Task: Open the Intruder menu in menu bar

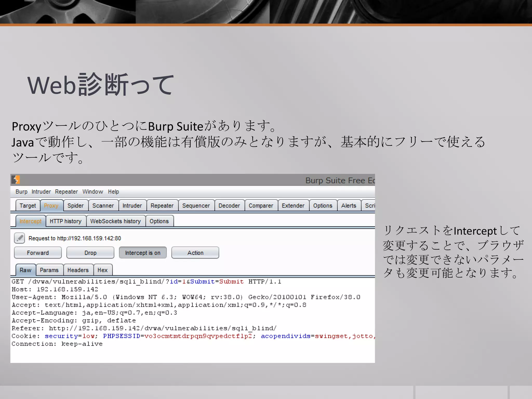Action: (x=41, y=192)
